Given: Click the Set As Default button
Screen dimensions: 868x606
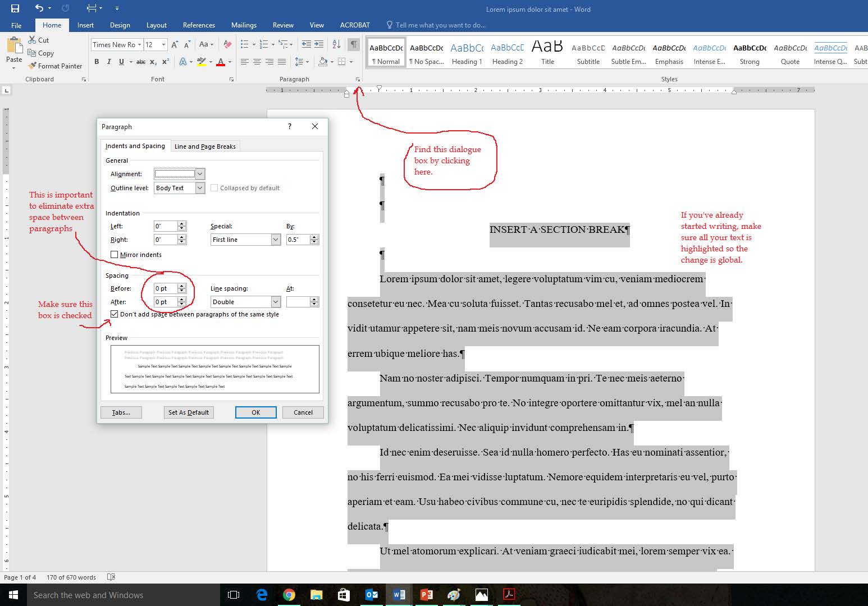Looking at the screenshot, I should [x=189, y=412].
